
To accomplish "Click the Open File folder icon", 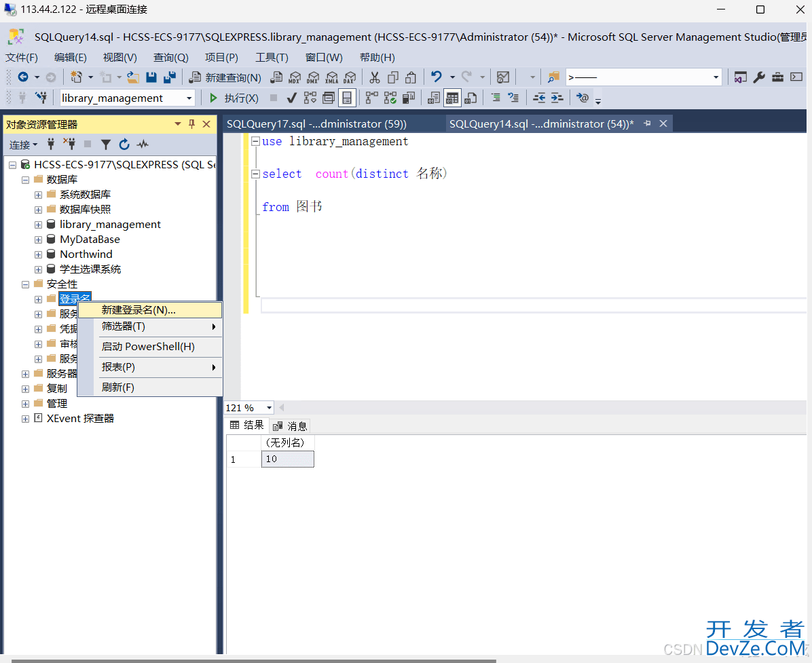I will pyautogui.click(x=133, y=77).
